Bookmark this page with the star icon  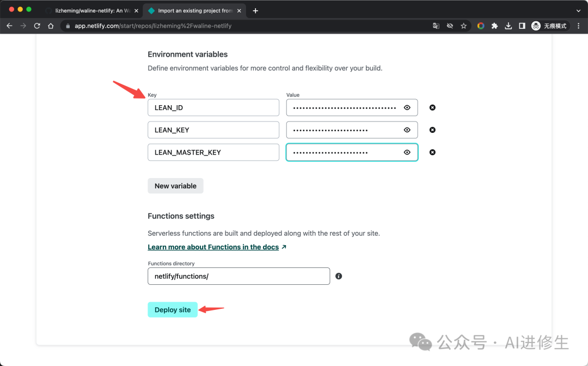point(464,26)
